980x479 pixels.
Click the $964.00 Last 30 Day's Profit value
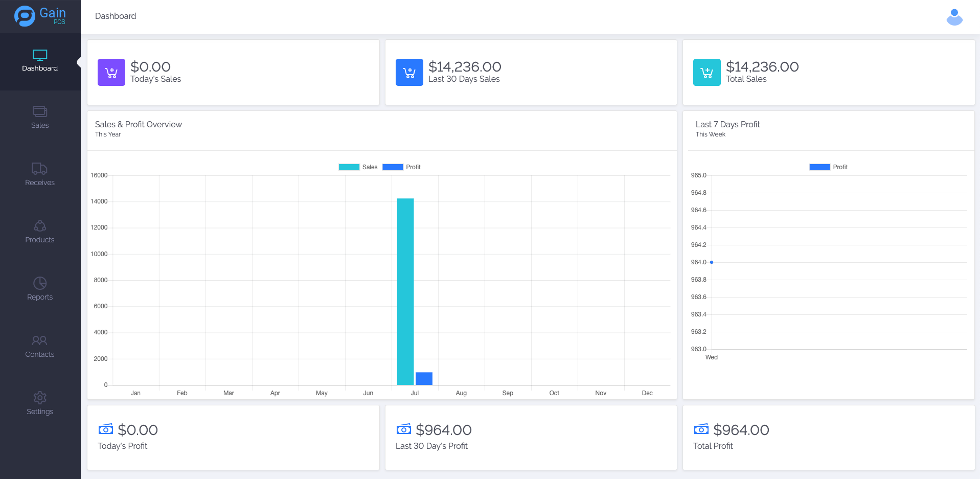(x=444, y=430)
